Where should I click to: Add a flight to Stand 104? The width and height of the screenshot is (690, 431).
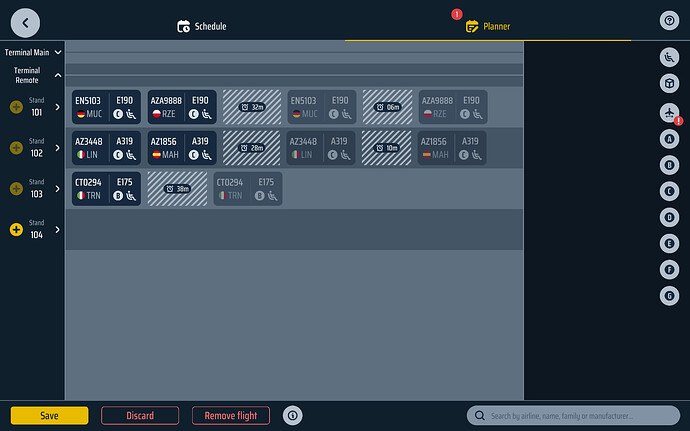pos(16,229)
